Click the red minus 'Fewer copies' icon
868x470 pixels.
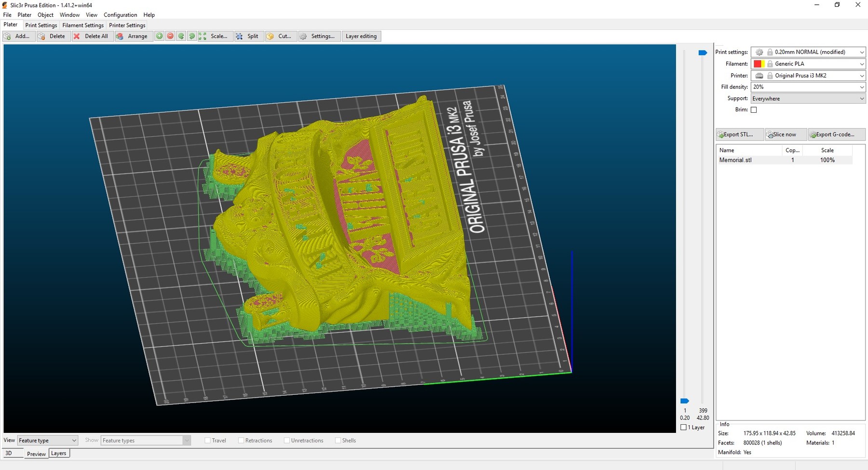(x=170, y=36)
